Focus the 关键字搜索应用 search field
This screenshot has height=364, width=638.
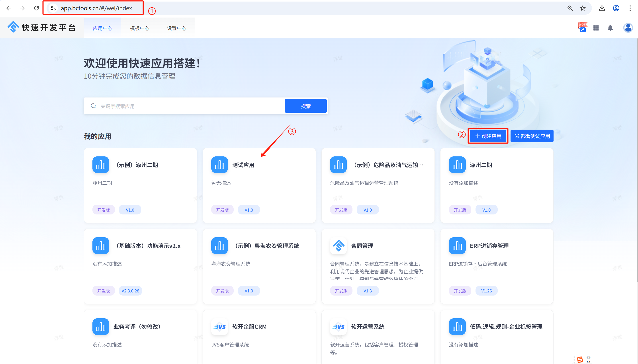pos(185,106)
